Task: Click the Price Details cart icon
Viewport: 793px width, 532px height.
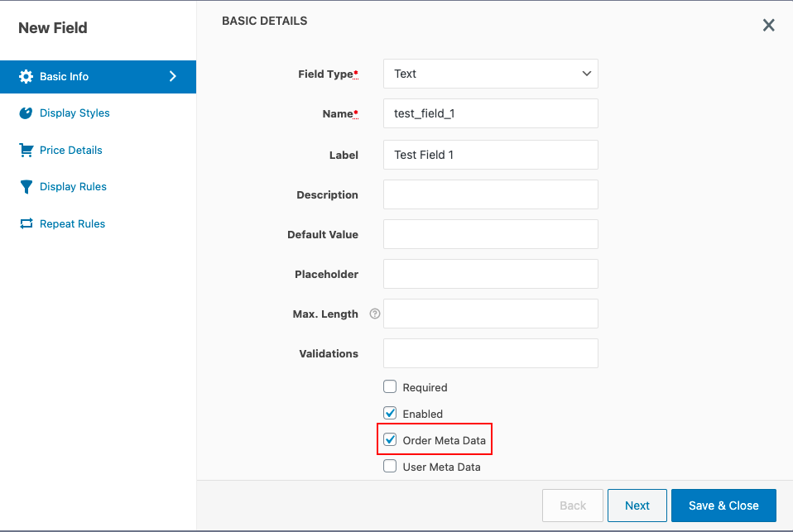Action: pyautogui.click(x=26, y=150)
